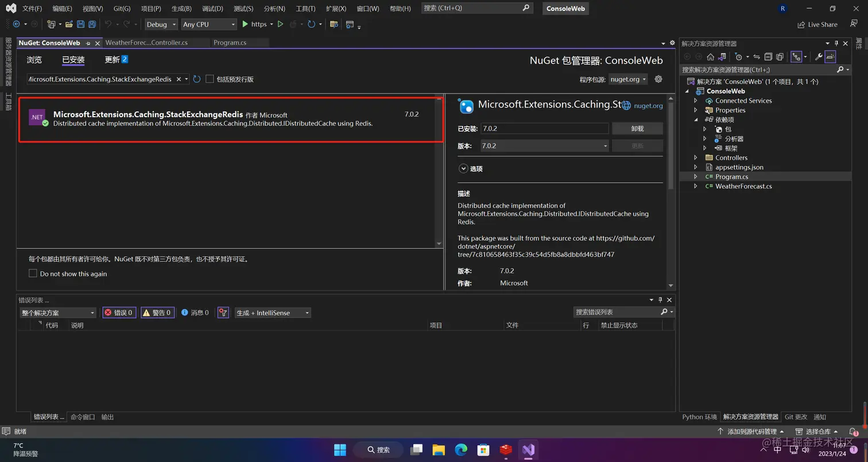
Task: Expand the Connected Services tree node
Action: click(x=696, y=101)
